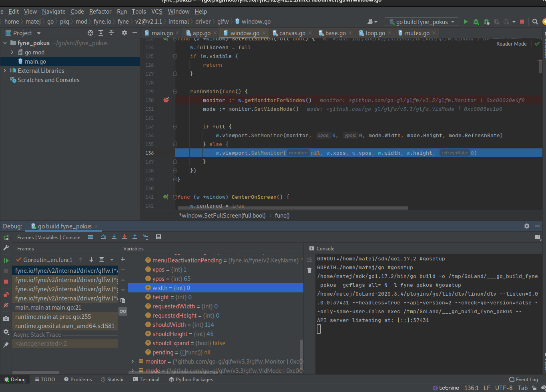Image resolution: width=546 pixels, height=392 pixels.
Task: Stop debug session via red square in debug sidebar
Action: (x=6, y=282)
